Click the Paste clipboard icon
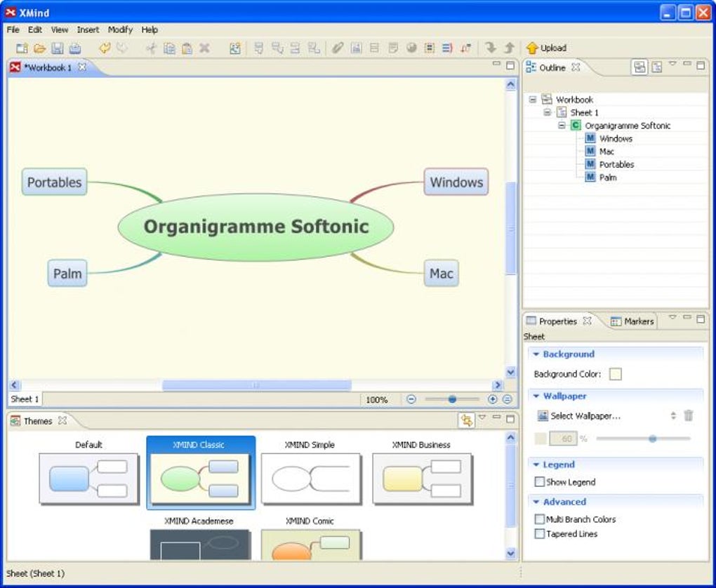The width and height of the screenshot is (716, 588). pos(187,48)
